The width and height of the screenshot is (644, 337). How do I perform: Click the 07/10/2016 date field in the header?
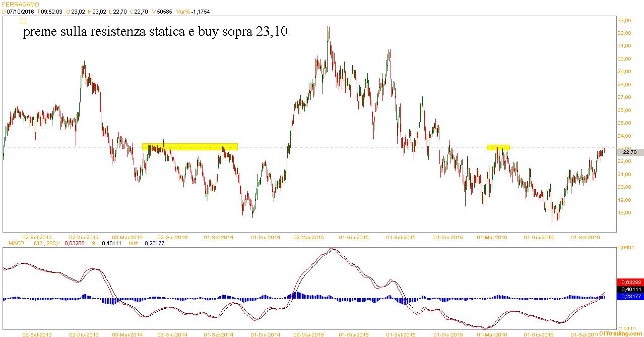coord(19,11)
